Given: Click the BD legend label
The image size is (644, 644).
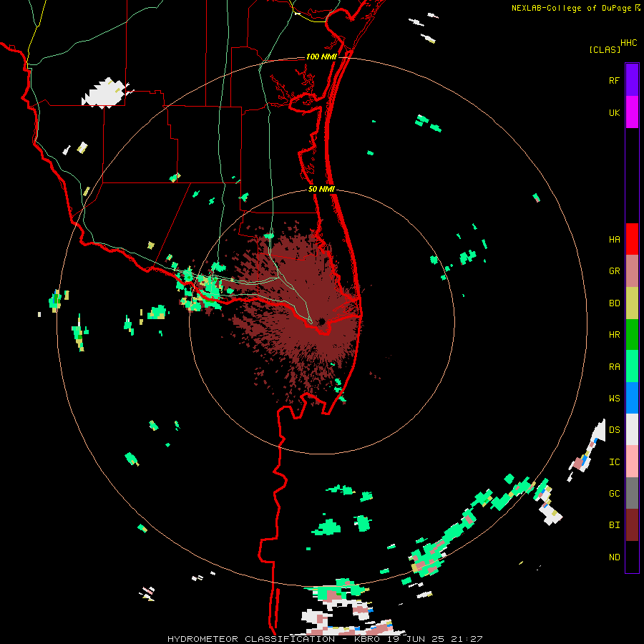Looking at the screenshot, I should pyautogui.click(x=614, y=303).
